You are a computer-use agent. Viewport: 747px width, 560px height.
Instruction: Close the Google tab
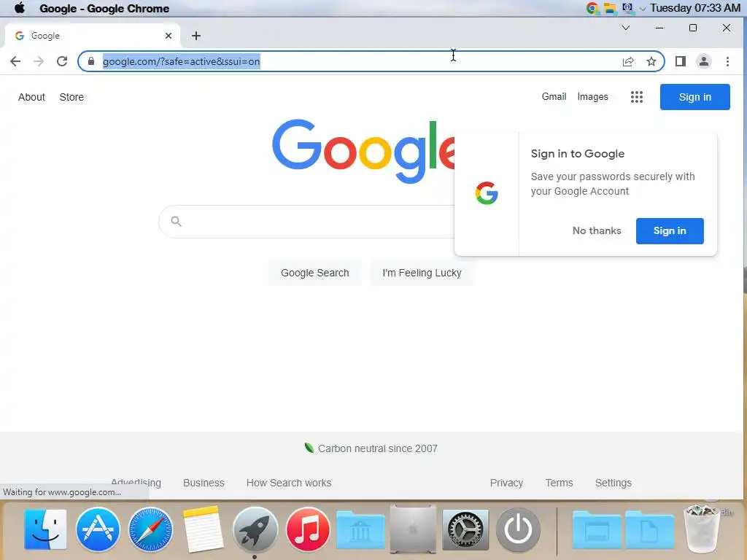169,36
